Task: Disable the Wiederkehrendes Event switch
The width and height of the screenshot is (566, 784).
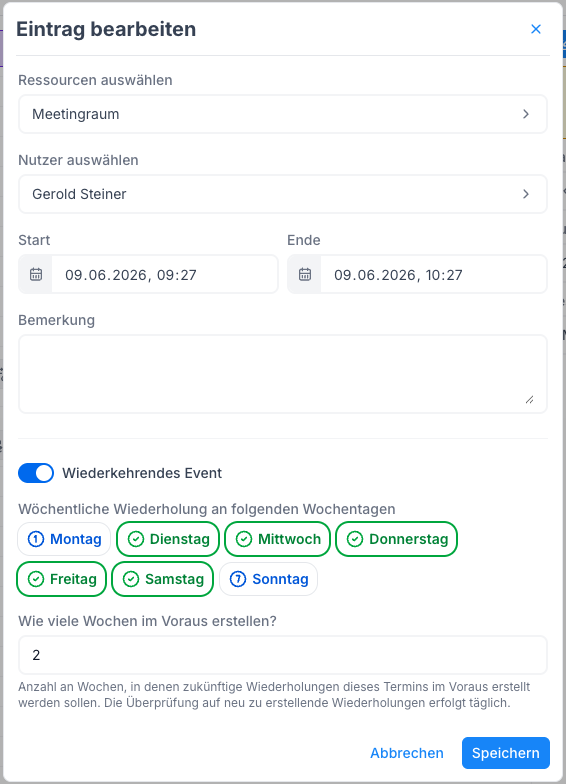Action: [x=36, y=473]
